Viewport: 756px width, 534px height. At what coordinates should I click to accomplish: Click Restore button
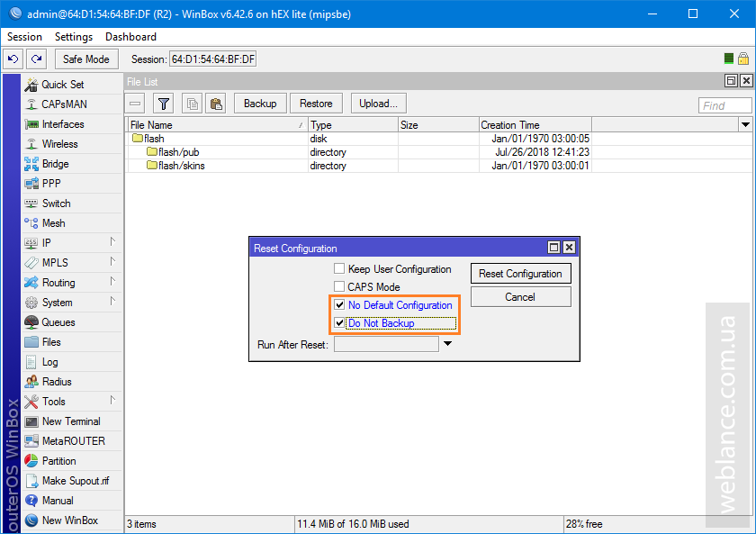point(316,104)
